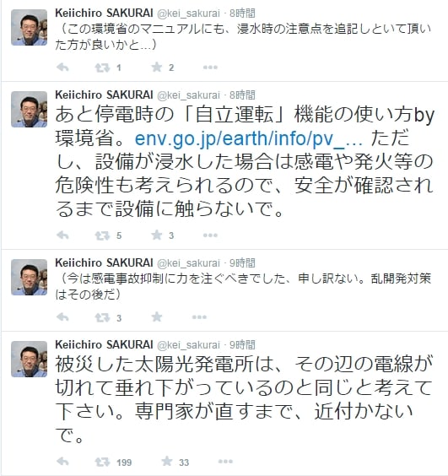Open Keiichiro SAKURAI's name on the top tweet
This screenshot has height=476, width=448.
coord(104,13)
